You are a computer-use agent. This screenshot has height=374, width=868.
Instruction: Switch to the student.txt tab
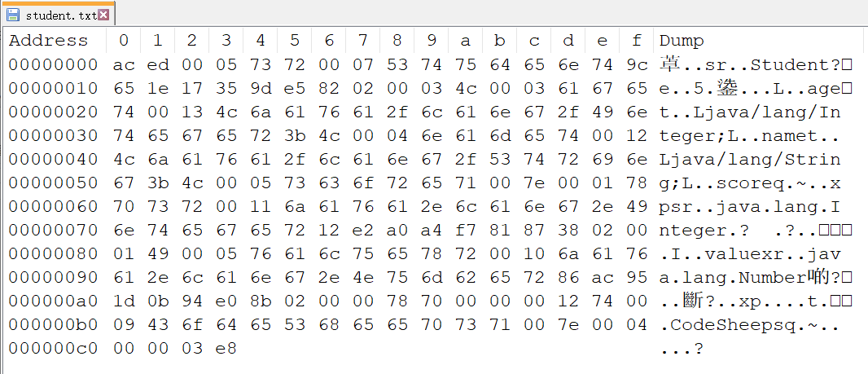60,15
